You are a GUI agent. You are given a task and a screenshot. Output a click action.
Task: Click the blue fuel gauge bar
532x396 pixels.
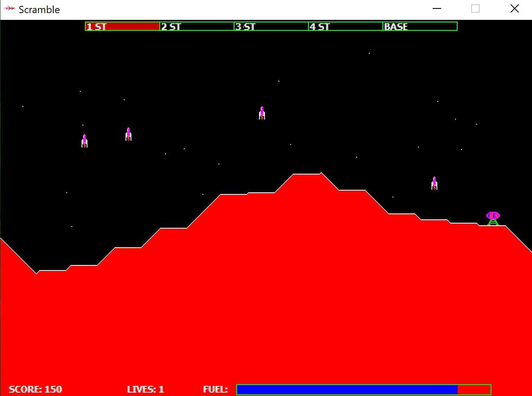click(364, 389)
